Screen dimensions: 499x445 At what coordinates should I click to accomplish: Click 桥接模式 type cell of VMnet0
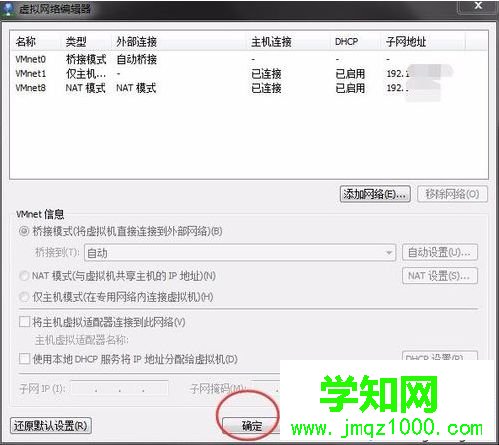86,59
